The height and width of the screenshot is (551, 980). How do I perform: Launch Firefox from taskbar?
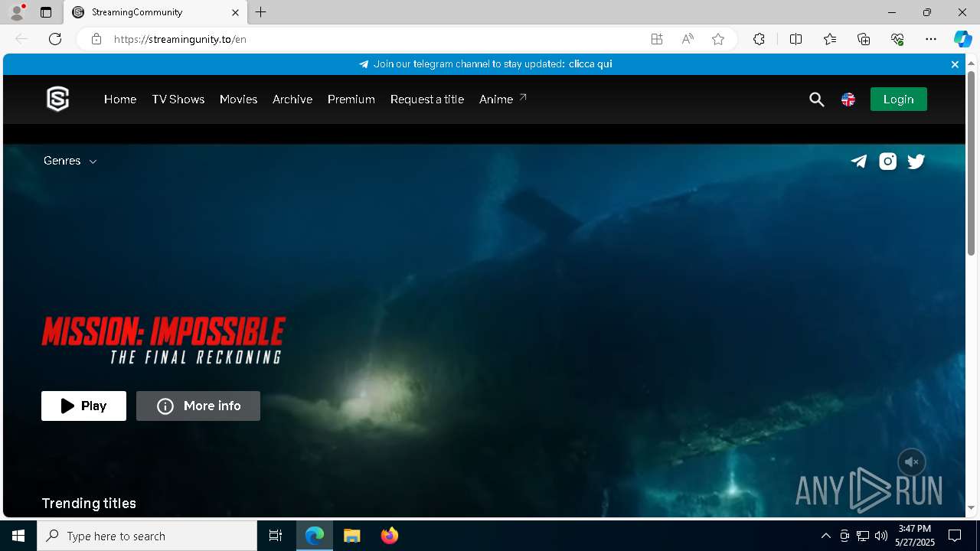(x=390, y=536)
